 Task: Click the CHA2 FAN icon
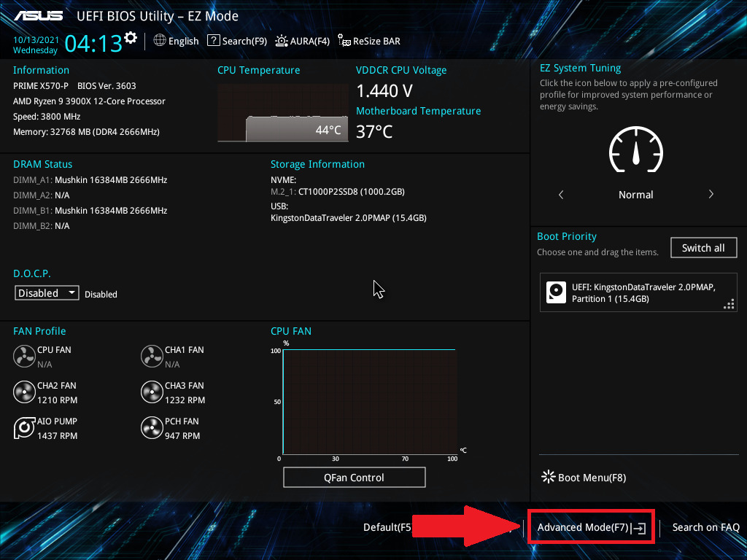pos(24,392)
